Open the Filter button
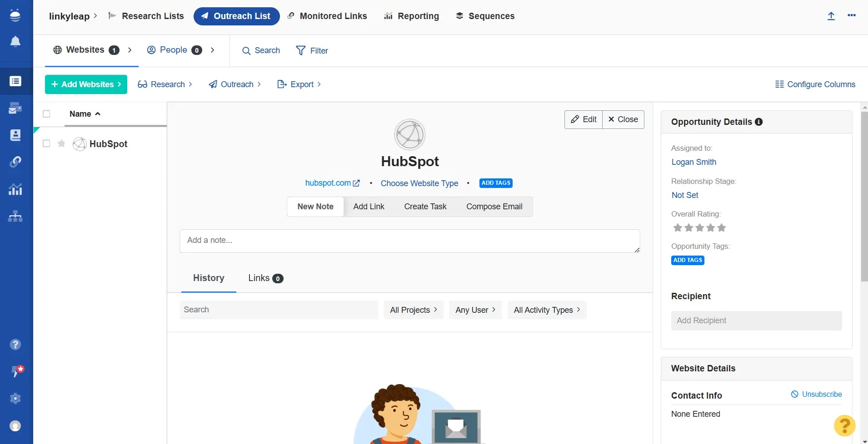Screen dimensions: 868x444 click(312, 50)
